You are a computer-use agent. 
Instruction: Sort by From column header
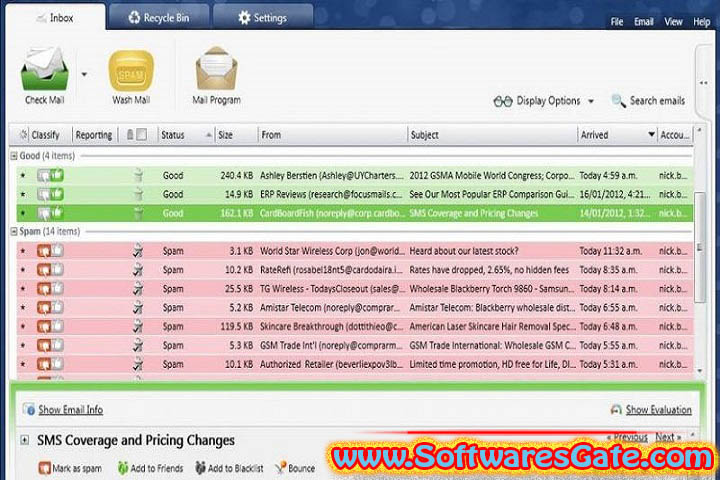click(332, 135)
